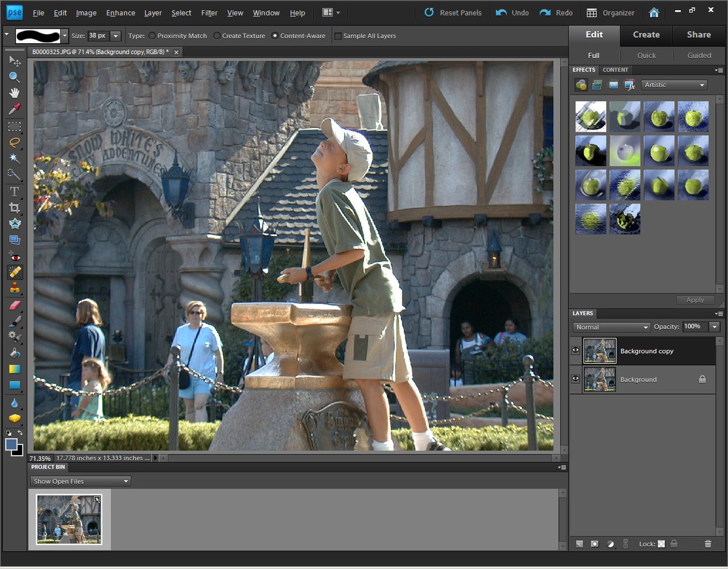Select the Straighten tool
Image resolution: width=728 pixels, height=569 pixels.
coord(14,240)
